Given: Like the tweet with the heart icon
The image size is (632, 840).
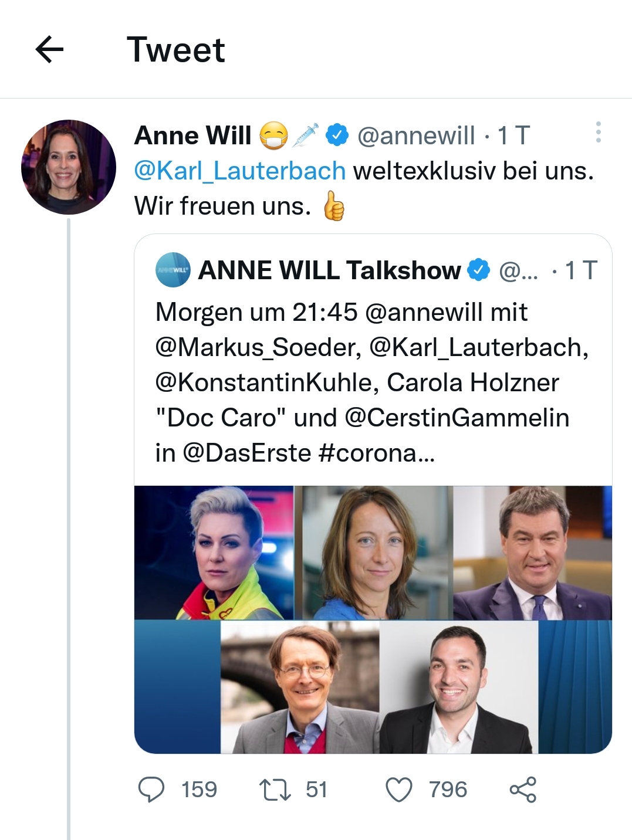Looking at the screenshot, I should coord(399,789).
